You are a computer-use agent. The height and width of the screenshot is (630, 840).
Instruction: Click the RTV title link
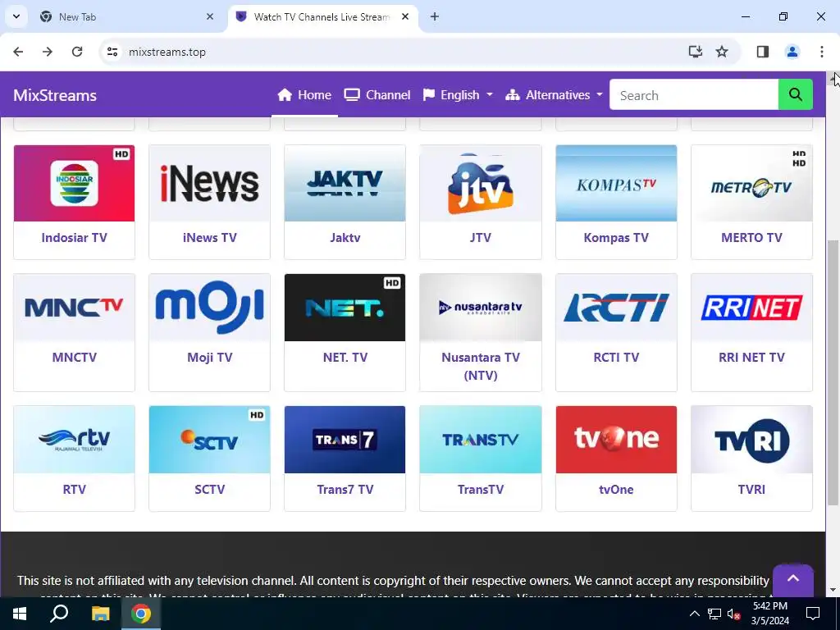click(74, 489)
